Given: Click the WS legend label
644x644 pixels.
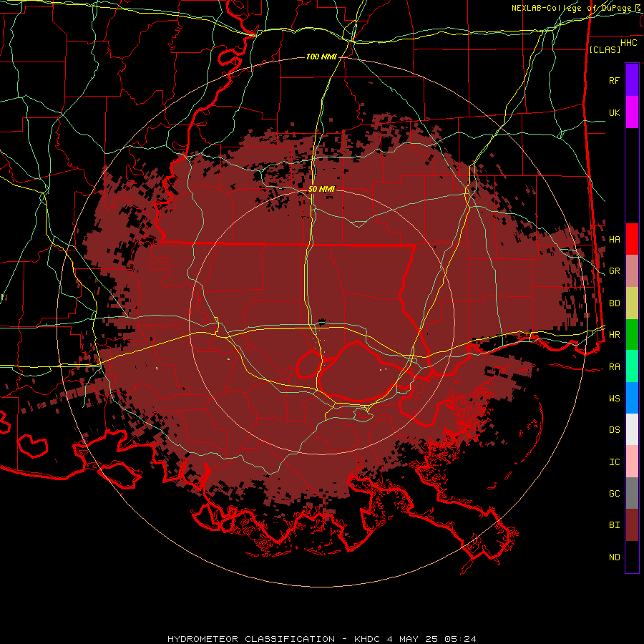Looking at the screenshot, I should pos(615,399).
